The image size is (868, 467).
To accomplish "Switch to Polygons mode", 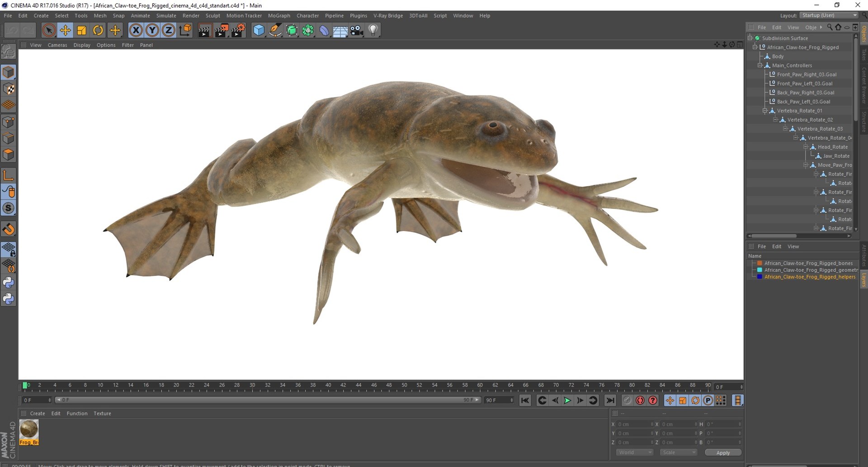I will point(9,155).
